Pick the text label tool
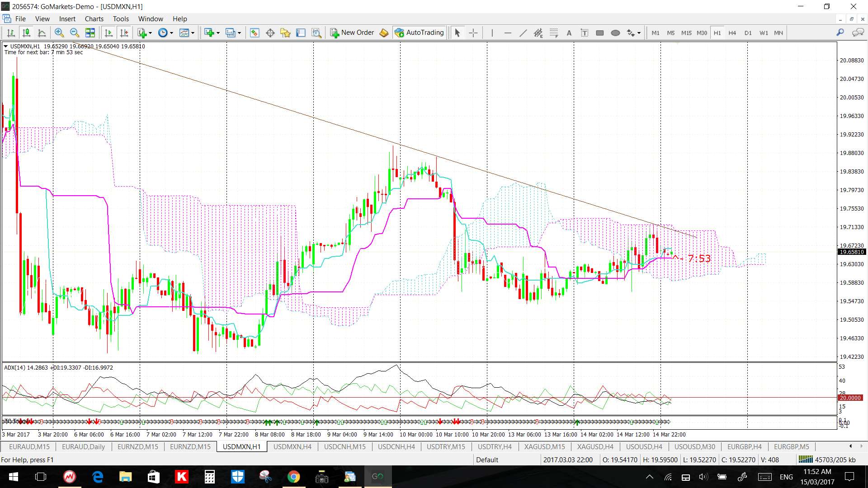The image size is (868, 488). (585, 33)
